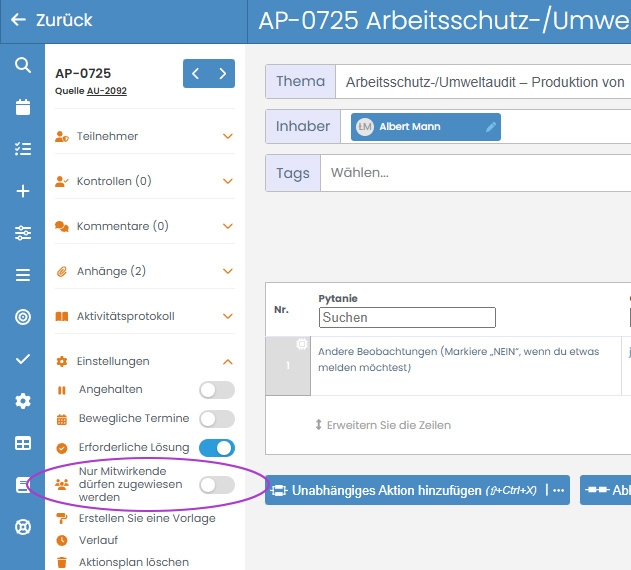This screenshot has height=570, width=631.
Task: Click the lifebuoy help icon in sidebar
Action: click(22, 527)
